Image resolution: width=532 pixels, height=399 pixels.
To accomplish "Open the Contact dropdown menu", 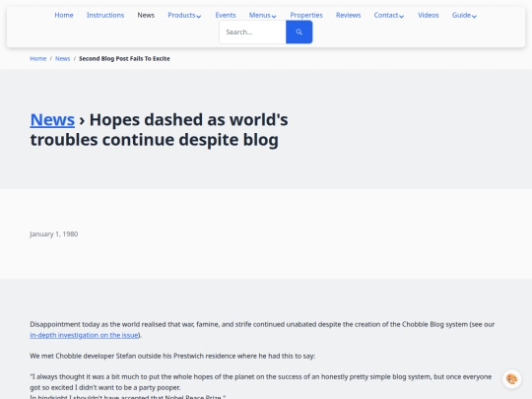I will 389,15.
